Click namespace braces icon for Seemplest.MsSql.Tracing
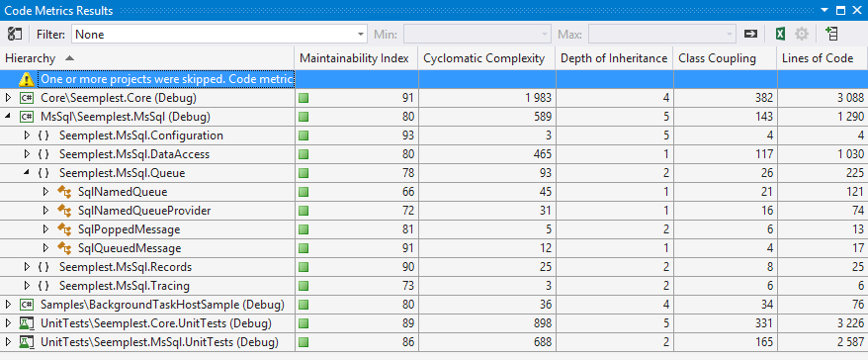 point(43,287)
